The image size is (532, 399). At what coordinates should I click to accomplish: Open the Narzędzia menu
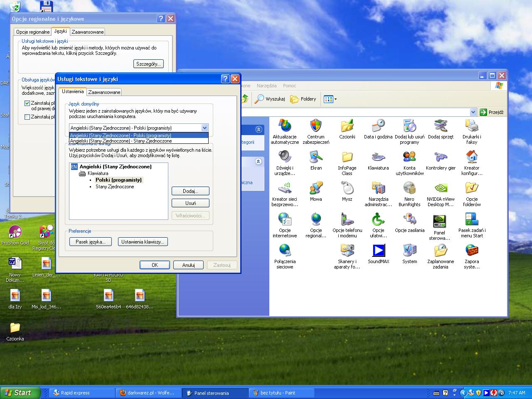tap(266, 86)
